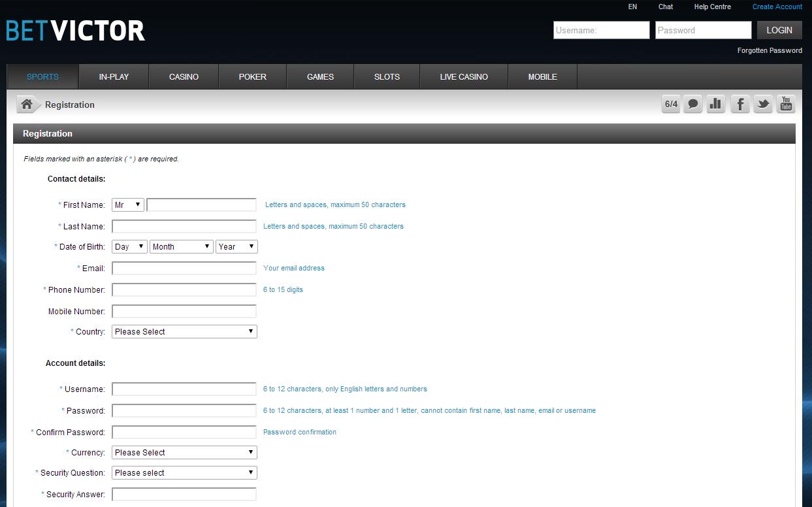Open the Twitter bird icon
Screen dimensions: 812x507
762,104
